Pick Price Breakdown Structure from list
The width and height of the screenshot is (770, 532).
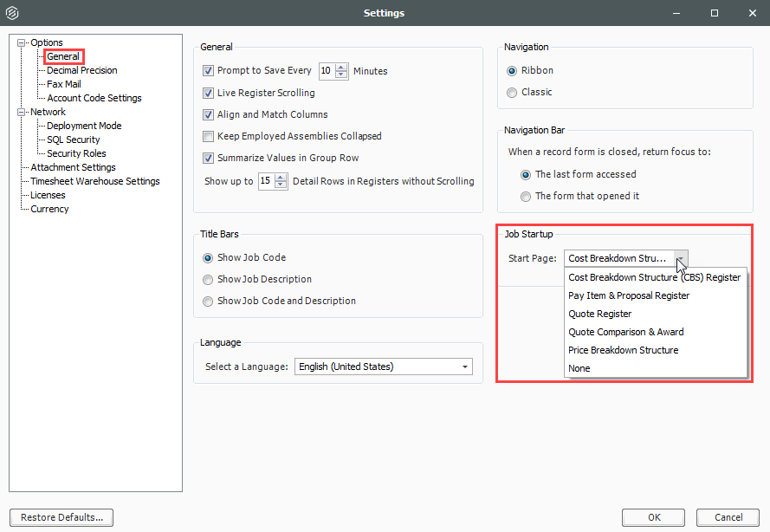(623, 350)
